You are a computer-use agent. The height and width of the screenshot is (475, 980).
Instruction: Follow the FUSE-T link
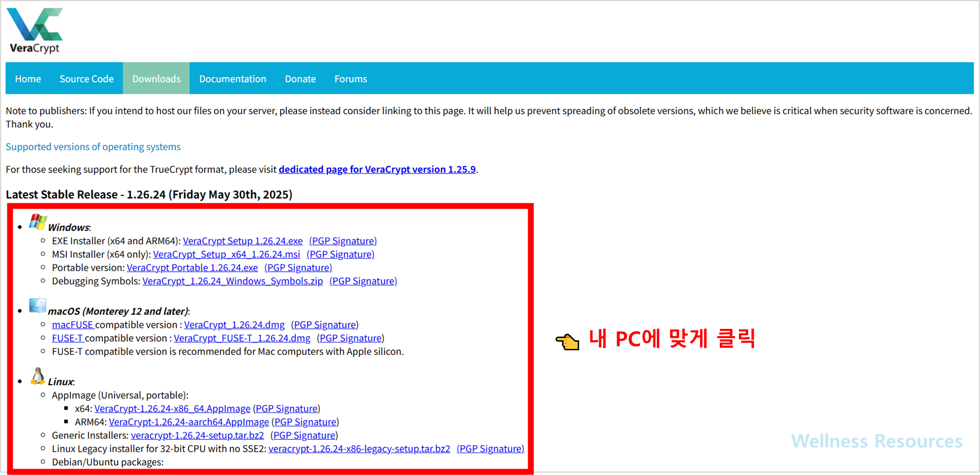[x=68, y=338]
